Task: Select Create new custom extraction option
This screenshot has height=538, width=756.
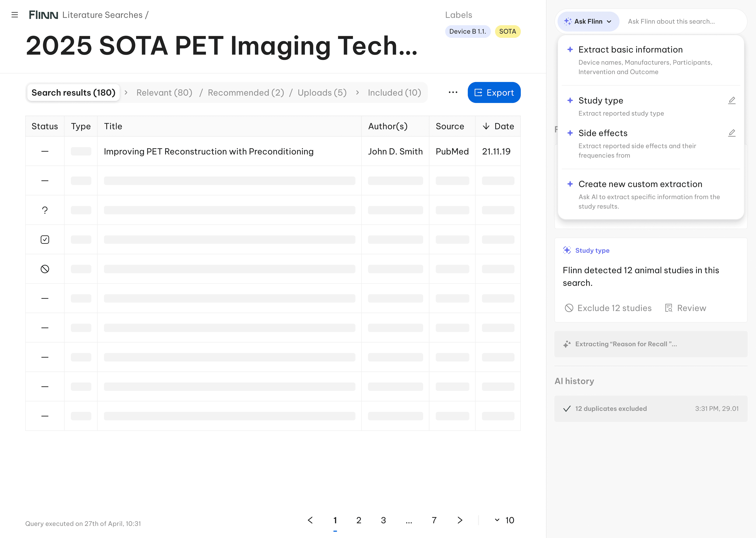Action: pos(640,184)
